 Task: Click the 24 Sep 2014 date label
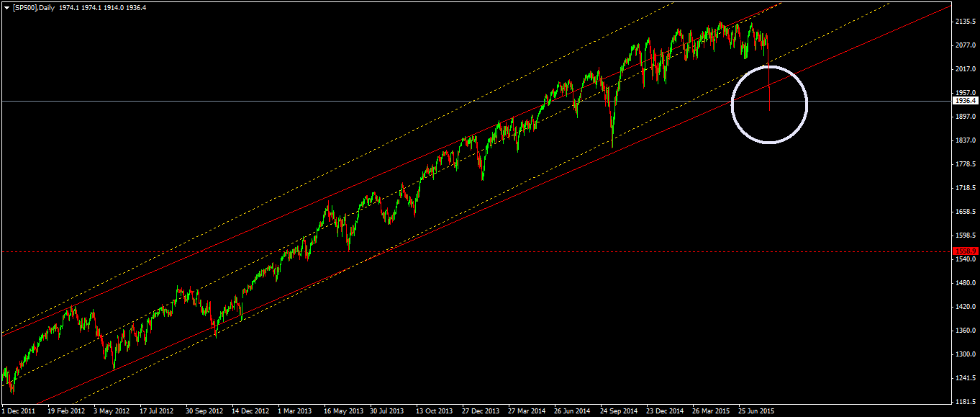[619, 411]
